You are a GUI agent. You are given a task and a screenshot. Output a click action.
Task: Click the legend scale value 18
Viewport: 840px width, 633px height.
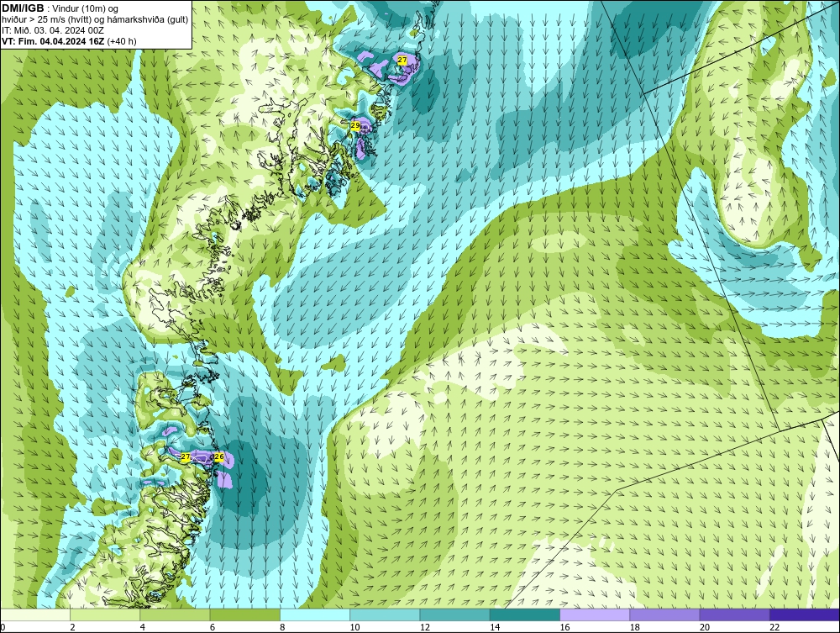[x=634, y=628]
